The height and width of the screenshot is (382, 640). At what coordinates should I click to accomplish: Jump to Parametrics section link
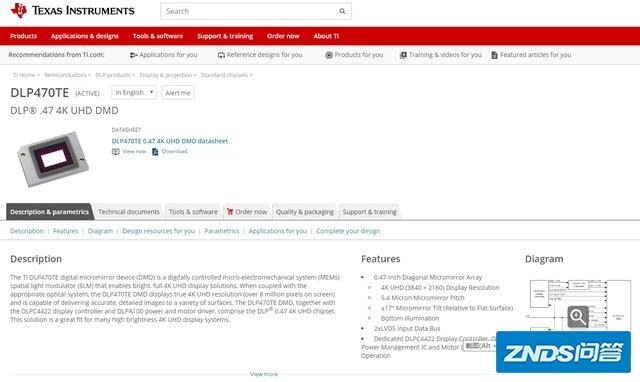[x=222, y=231]
